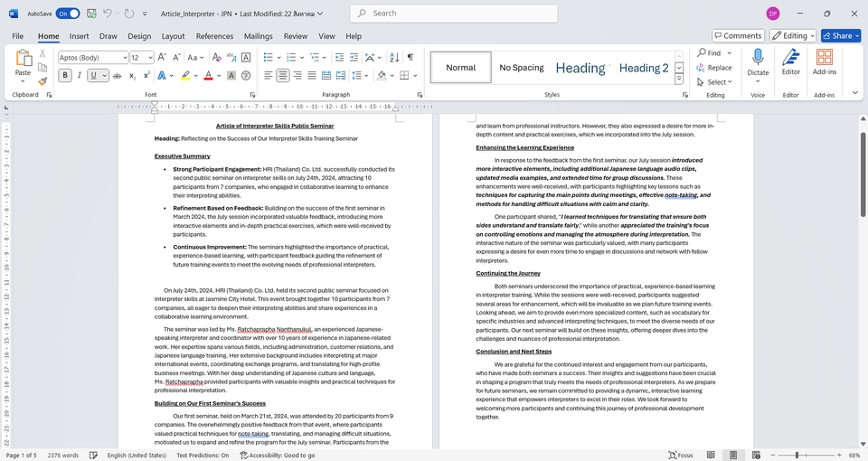This screenshot has width=868, height=461.
Task: Switch to the Insert tab
Action: point(79,36)
